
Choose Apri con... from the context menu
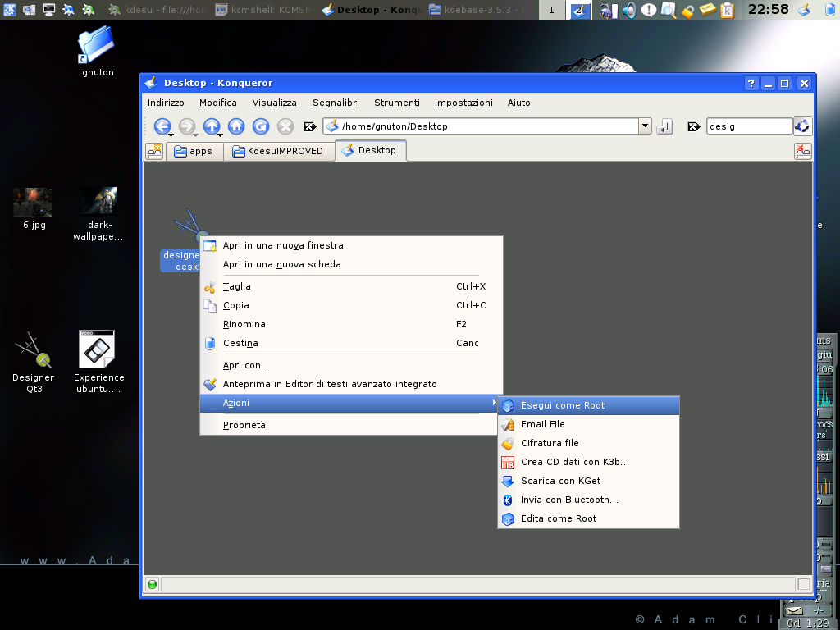[x=351, y=365]
